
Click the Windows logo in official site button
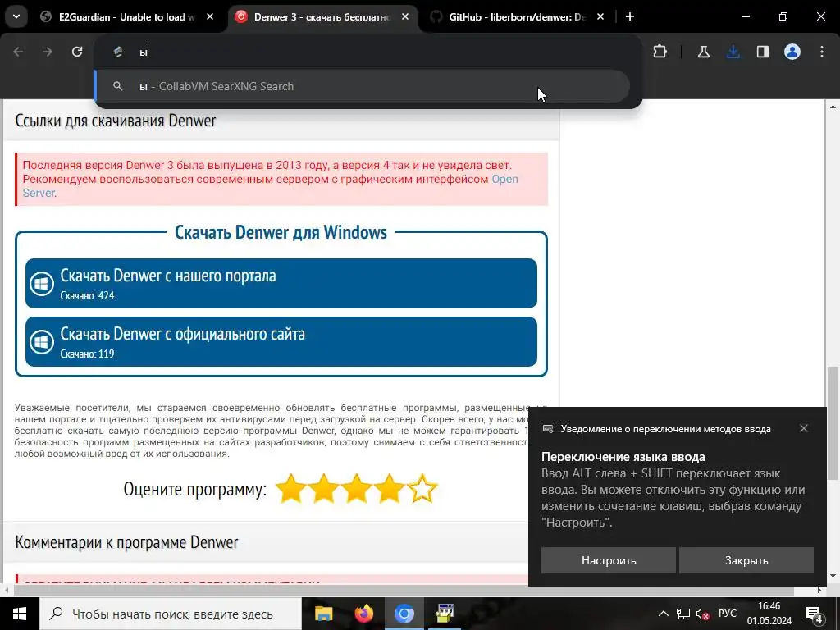point(42,342)
